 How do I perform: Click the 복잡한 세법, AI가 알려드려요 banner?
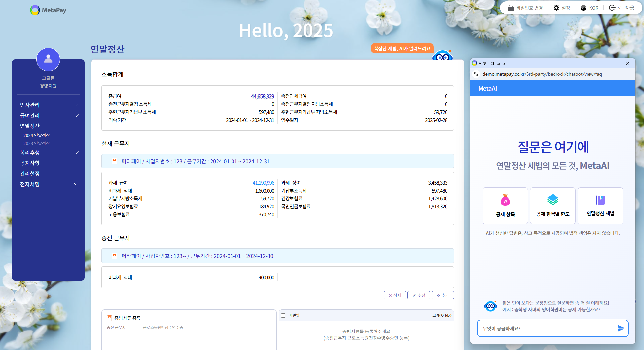click(402, 48)
